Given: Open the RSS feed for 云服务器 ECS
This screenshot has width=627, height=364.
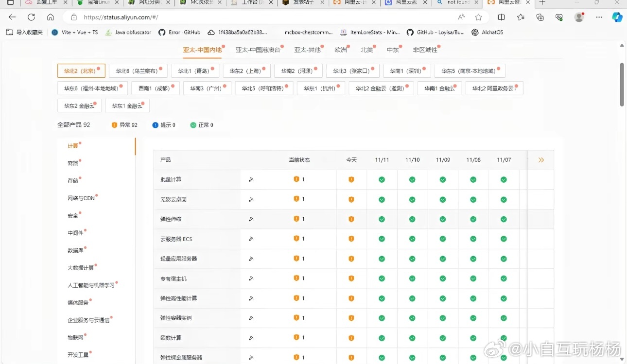Looking at the screenshot, I should pos(251,239).
